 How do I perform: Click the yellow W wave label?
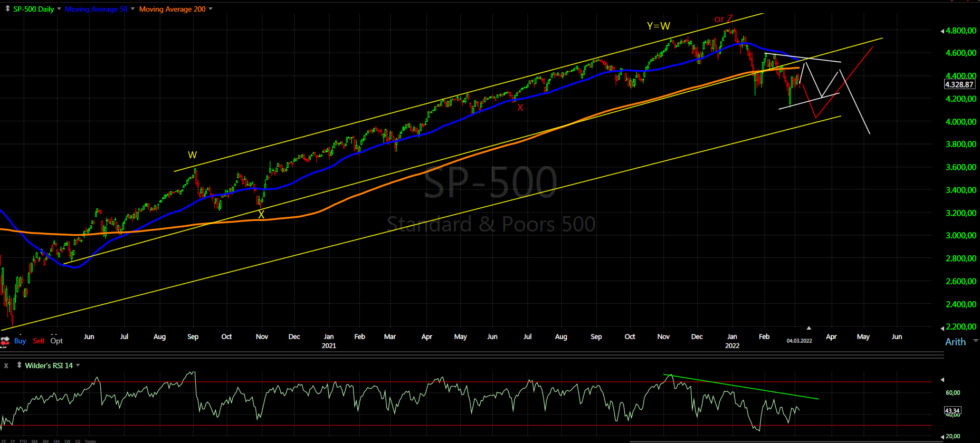pyautogui.click(x=192, y=155)
